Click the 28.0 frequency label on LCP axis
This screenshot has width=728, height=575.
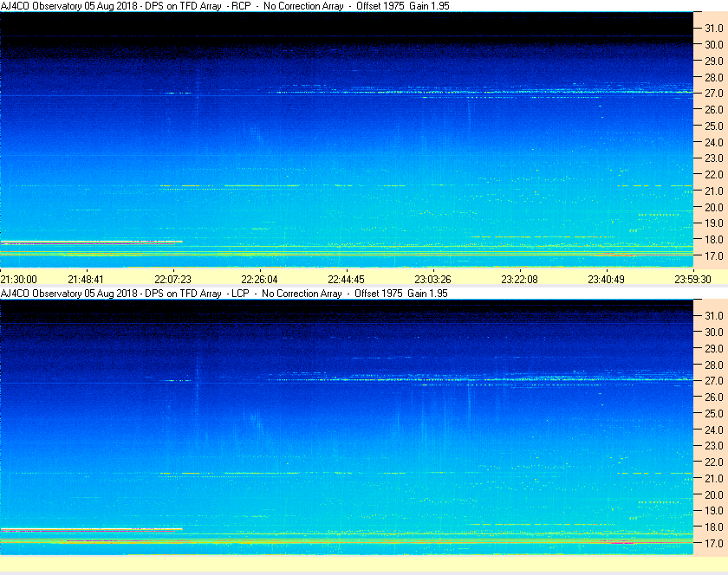point(714,365)
